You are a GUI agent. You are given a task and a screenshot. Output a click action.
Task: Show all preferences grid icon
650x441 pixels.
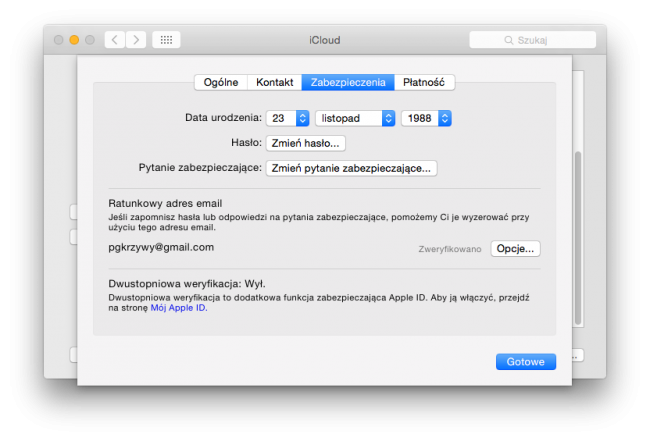(x=166, y=40)
